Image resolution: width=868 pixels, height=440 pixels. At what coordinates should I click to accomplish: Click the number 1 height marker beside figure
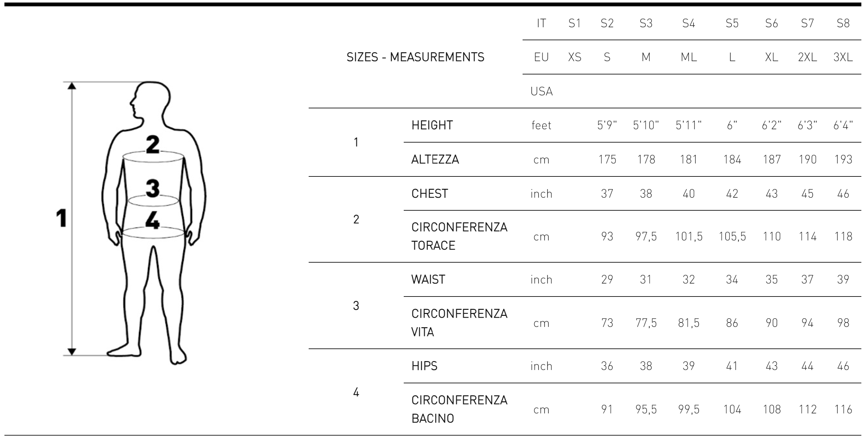tap(61, 218)
